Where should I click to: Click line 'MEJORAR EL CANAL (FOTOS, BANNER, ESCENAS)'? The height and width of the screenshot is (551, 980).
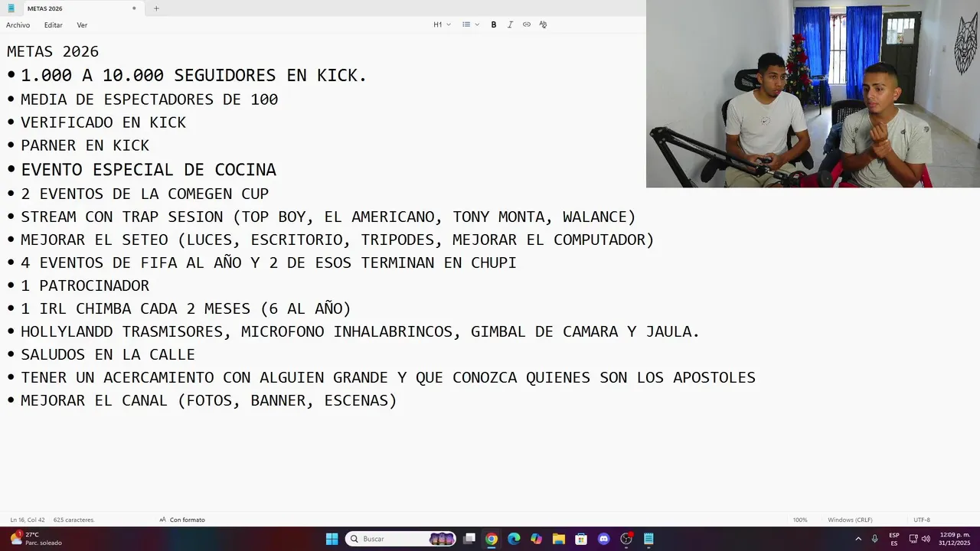(209, 400)
